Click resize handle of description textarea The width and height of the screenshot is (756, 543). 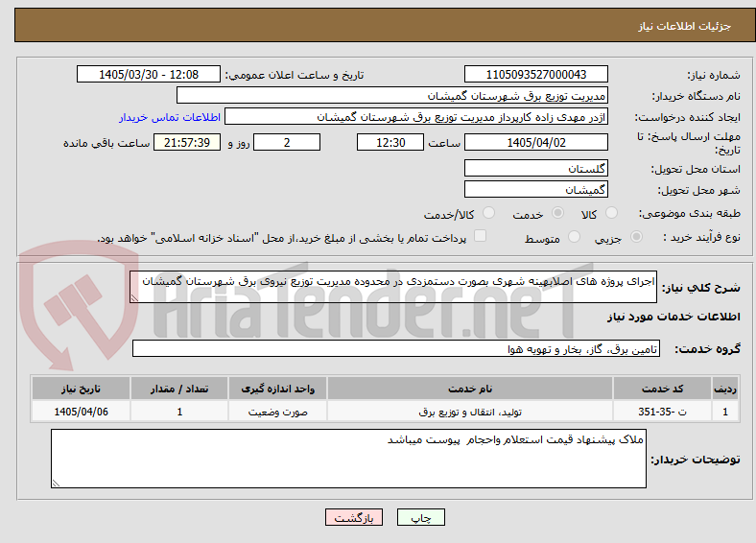pyautogui.click(x=134, y=298)
